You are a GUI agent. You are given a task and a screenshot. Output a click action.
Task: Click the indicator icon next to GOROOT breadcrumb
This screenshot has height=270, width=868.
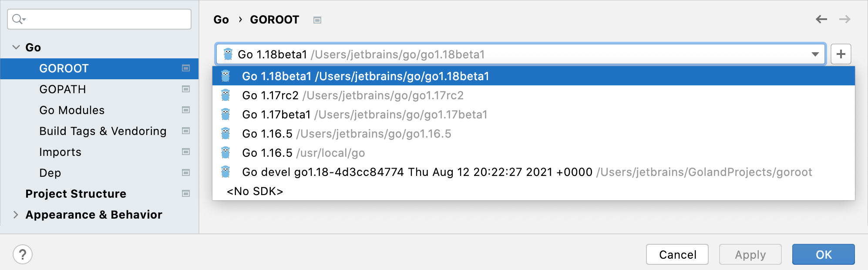[x=317, y=20]
